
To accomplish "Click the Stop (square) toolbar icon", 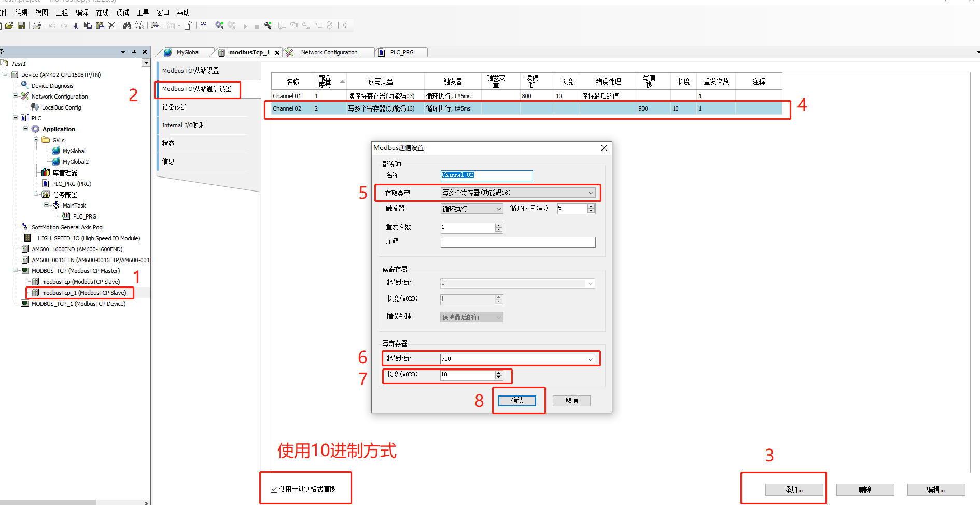I will 256,26.
